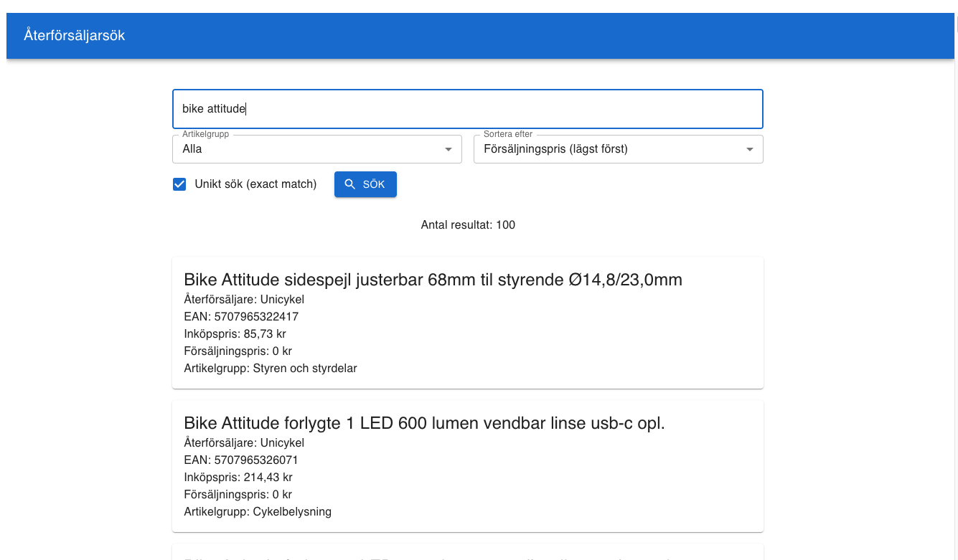The image size is (958, 560).
Task: Click the arrow icon of Sortera efter select
Action: pyautogui.click(x=750, y=149)
